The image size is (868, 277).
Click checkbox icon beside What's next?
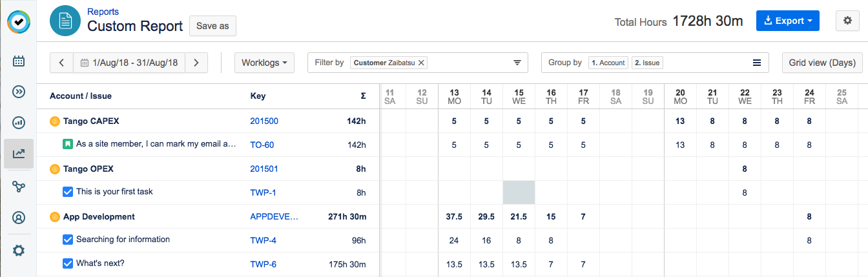click(x=68, y=263)
